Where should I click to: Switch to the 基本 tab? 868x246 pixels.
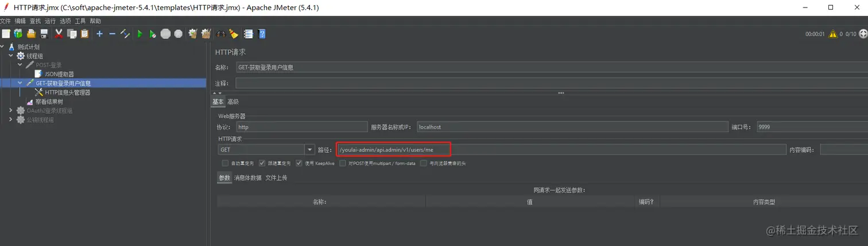pyautogui.click(x=218, y=102)
